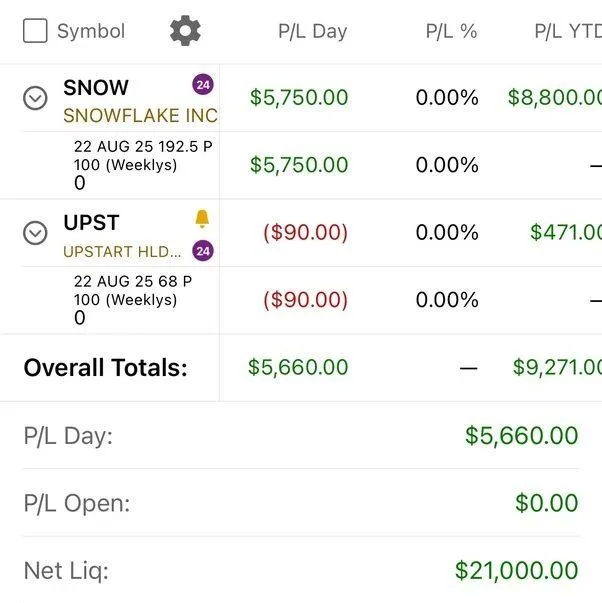Click the Net Liq value $21,000.00
This screenshot has height=603, width=602.
[516, 570]
